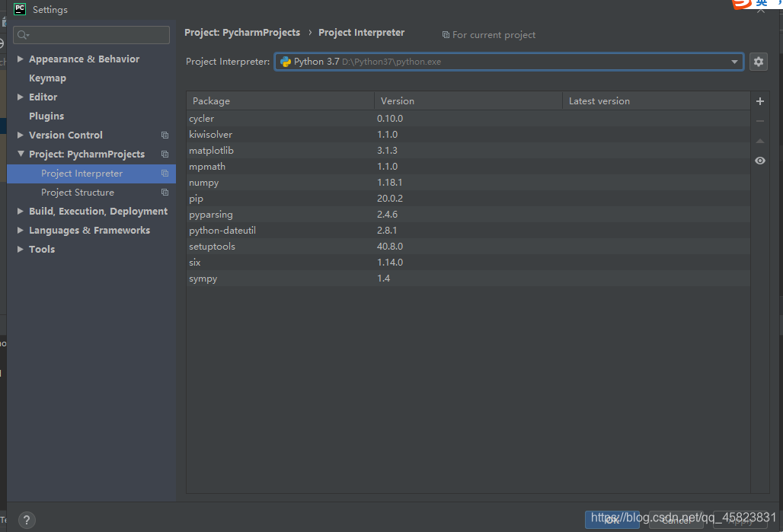Image resolution: width=783 pixels, height=532 pixels.
Task: Click the interpreter settings gear icon
Action: tap(758, 62)
